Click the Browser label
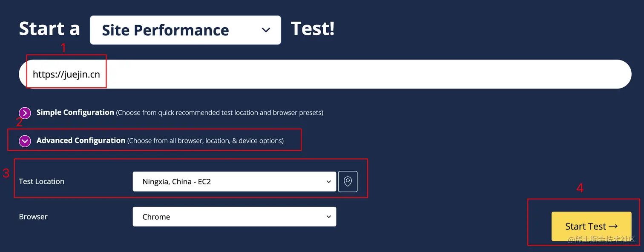 33,217
